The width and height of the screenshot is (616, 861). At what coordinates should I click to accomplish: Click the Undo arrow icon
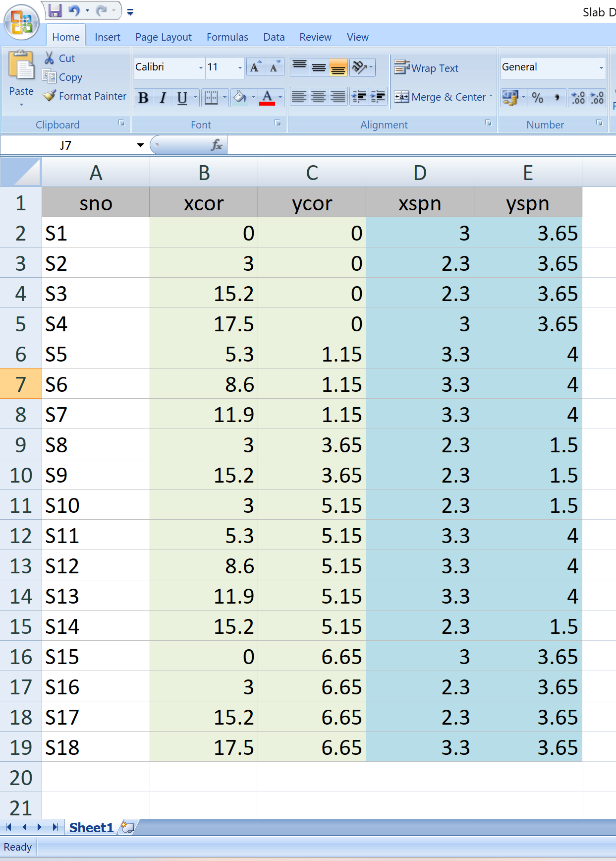coord(74,10)
